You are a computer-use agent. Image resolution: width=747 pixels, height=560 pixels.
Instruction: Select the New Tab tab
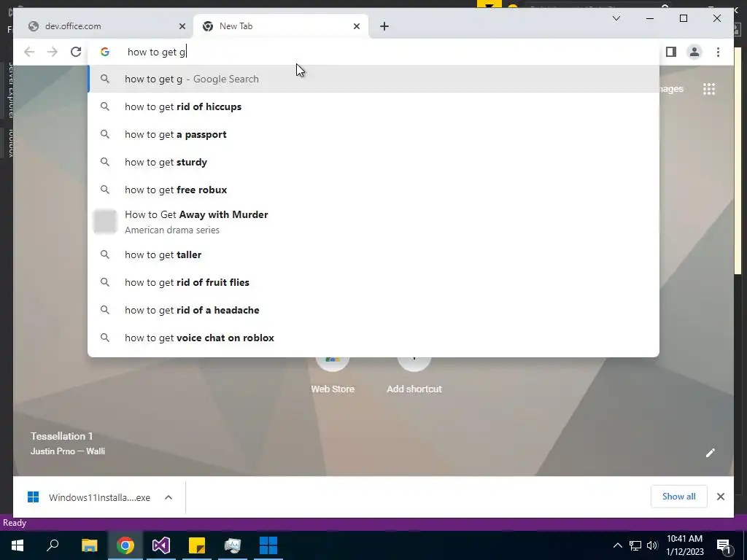pyautogui.click(x=281, y=26)
